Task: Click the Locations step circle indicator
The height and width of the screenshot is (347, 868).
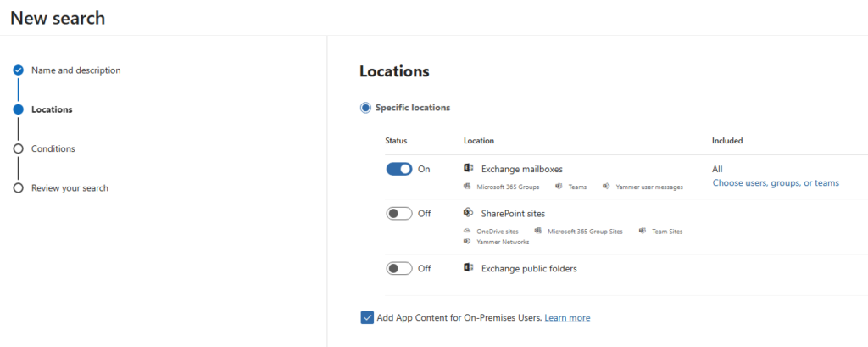Action: pyautogui.click(x=19, y=109)
